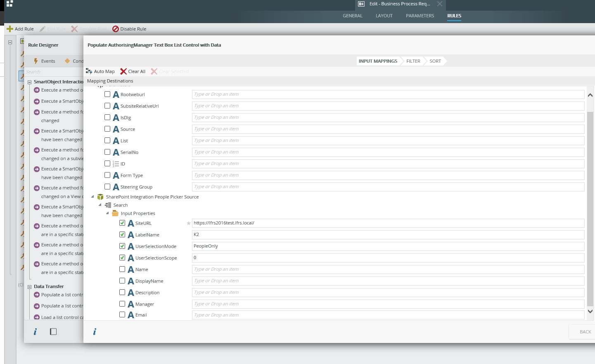Collapse the Data Transfer section
Image resolution: width=595 pixels, height=364 pixels.
point(29,287)
